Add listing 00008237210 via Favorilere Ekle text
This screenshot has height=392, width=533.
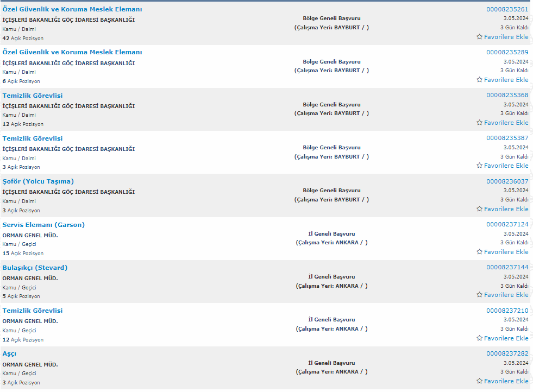point(506,338)
